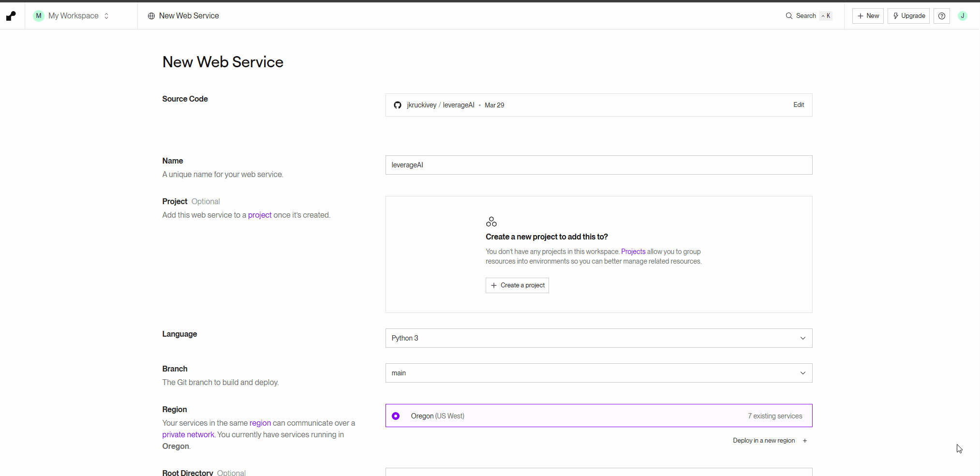Open the My Workspace switcher
980x476 pixels.
tap(71, 16)
